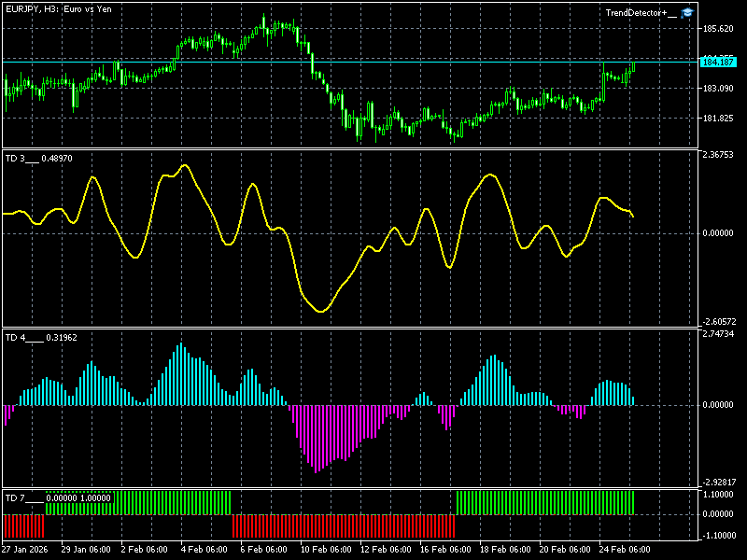This screenshot has height=560, width=747.
Task: Click the TD 3 scale maximum 2.36753
Action: click(x=718, y=155)
